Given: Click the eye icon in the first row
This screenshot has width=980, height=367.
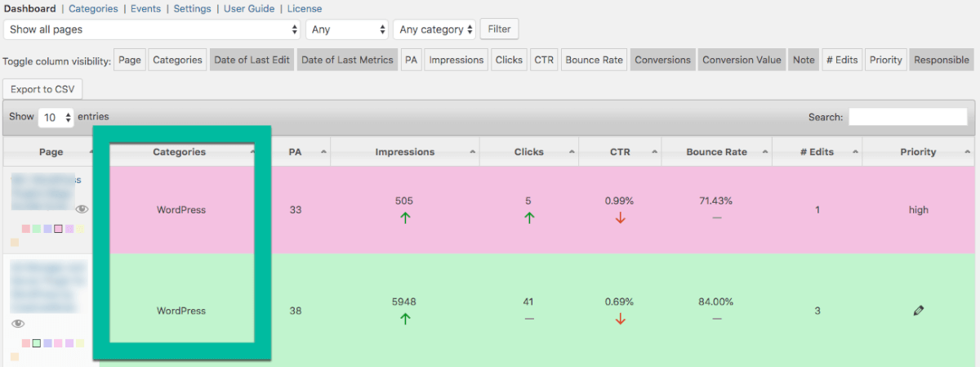Looking at the screenshot, I should (x=82, y=209).
